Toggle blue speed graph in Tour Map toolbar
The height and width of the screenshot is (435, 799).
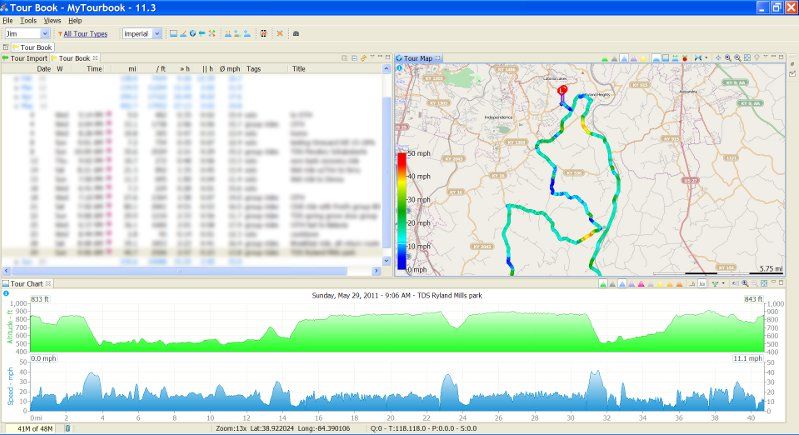(624, 59)
